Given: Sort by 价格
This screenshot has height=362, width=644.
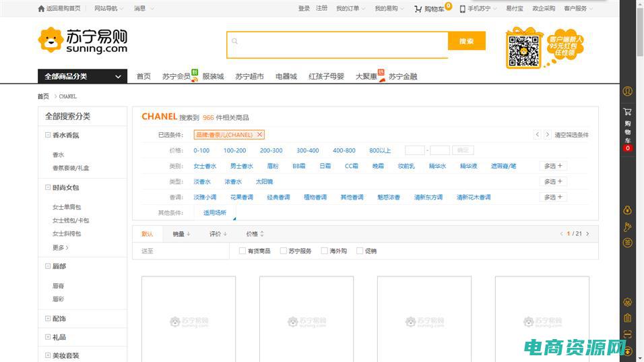Looking at the screenshot, I should 255,234.
